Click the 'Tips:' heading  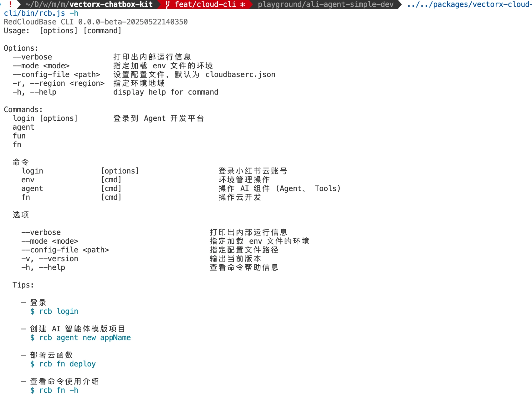tap(23, 285)
